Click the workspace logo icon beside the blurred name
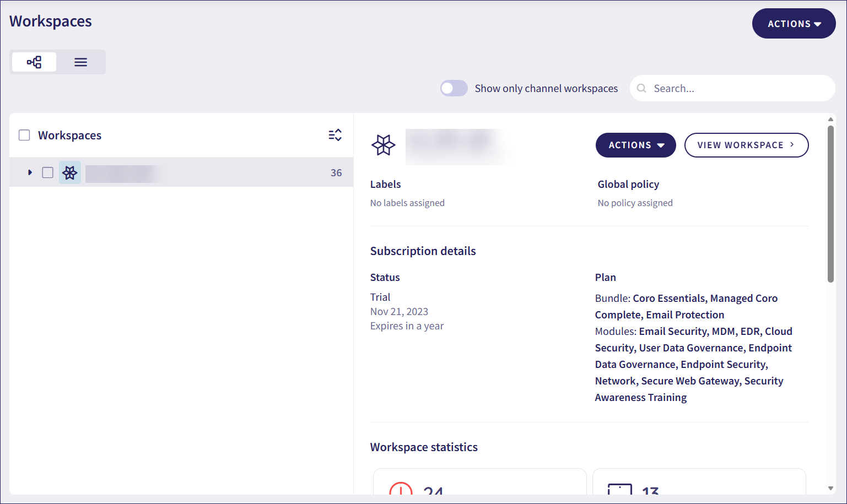The image size is (847, 504). click(x=384, y=145)
